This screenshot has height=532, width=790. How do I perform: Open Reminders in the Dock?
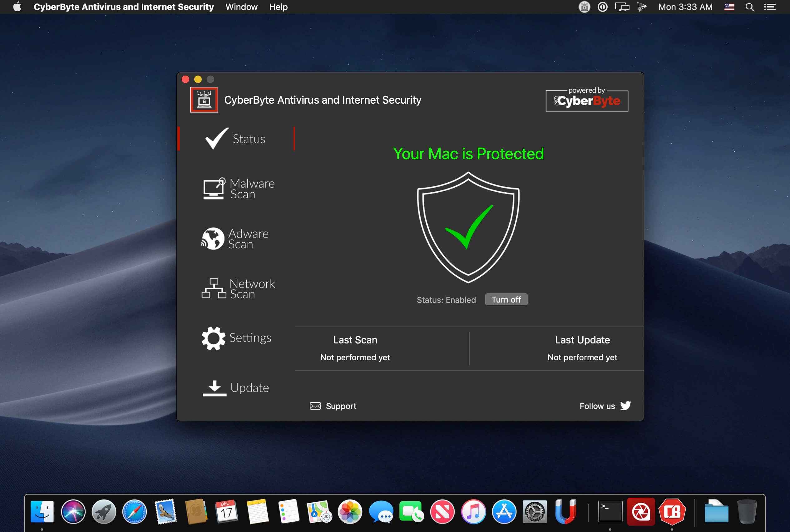[x=289, y=511]
